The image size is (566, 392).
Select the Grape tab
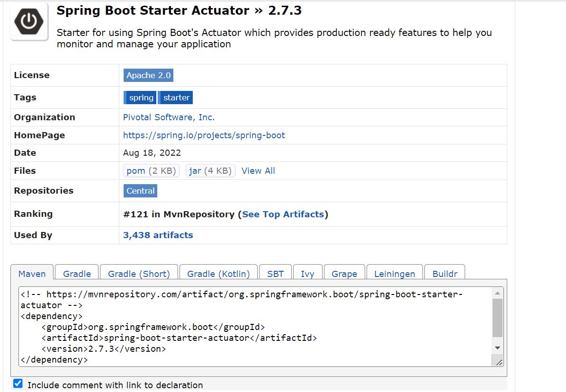pyautogui.click(x=344, y=274)
